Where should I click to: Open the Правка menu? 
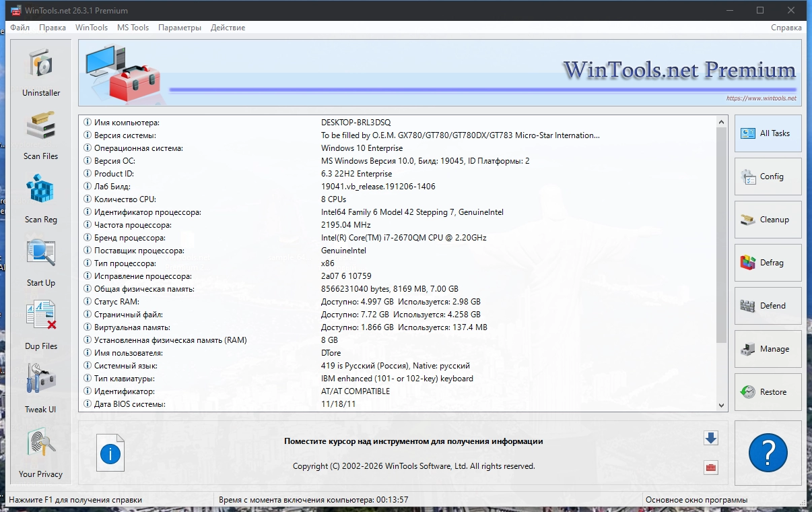53,28
